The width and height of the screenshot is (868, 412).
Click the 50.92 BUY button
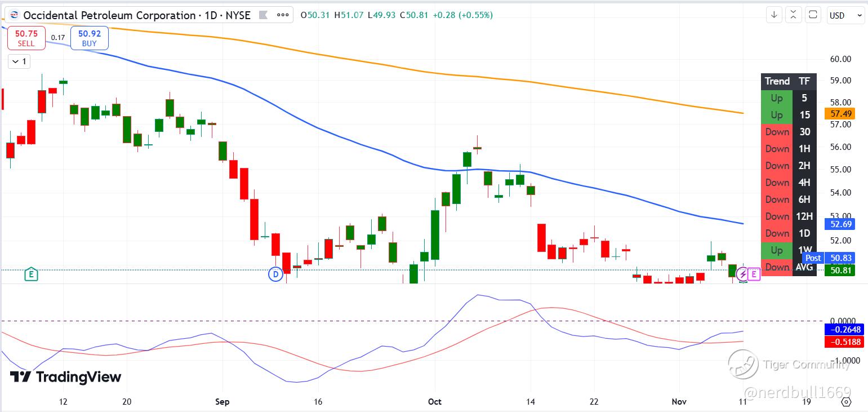point(89,38)
